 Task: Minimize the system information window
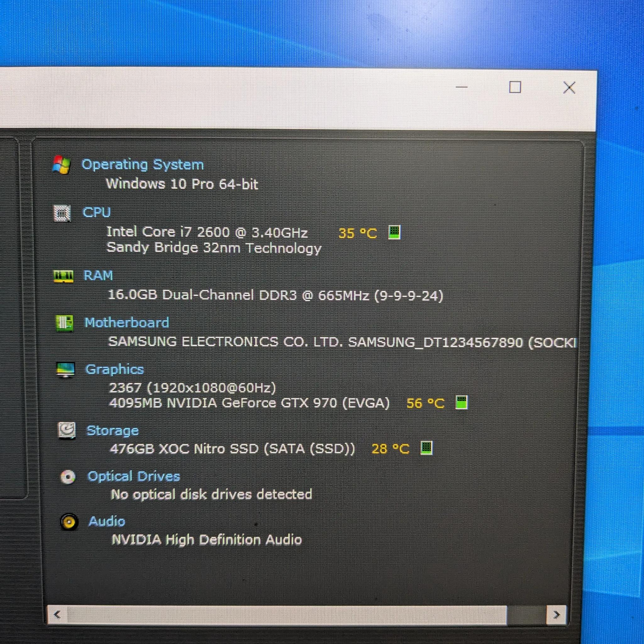(461, 87)
